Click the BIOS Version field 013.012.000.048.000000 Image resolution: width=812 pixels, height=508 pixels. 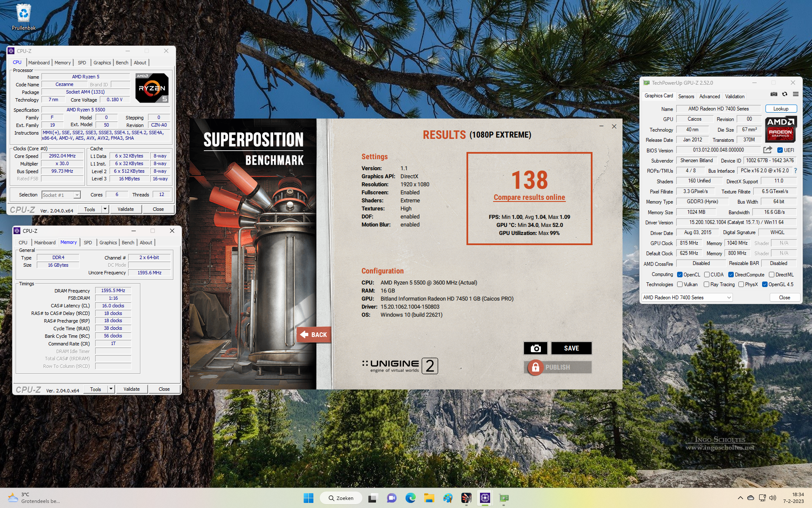click(718, 150)
